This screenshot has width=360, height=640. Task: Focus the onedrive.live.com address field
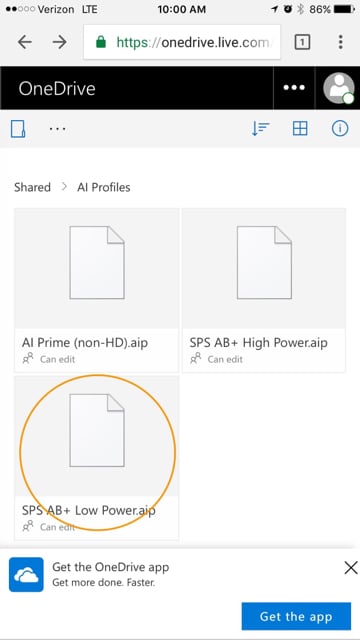click(x=182, y=42)
